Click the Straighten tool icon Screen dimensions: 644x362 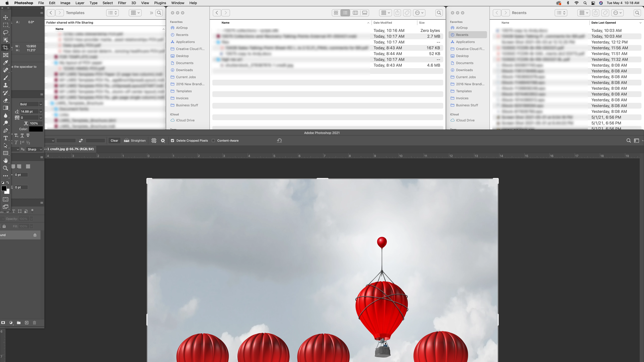coord(127,140)
